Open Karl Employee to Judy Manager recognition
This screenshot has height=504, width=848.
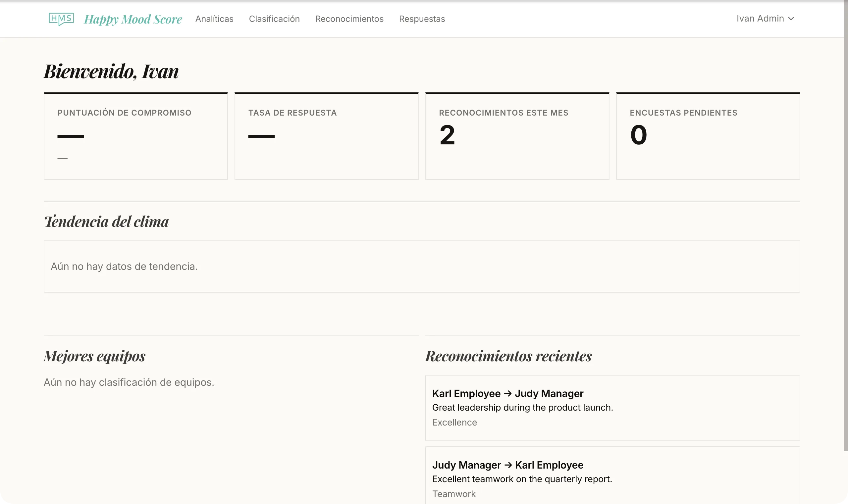[612, 408]
